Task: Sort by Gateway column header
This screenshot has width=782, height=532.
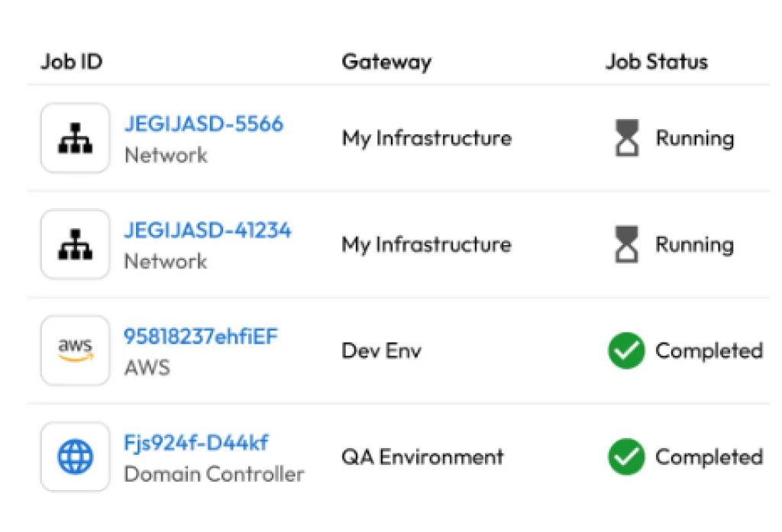Action: click(x=386, y=62)
